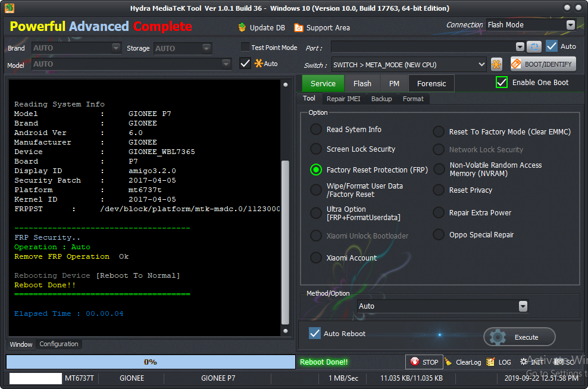The image size is (588, 389).
Task: Select Reset To Factory Mode option
Action: click(439, 131)
